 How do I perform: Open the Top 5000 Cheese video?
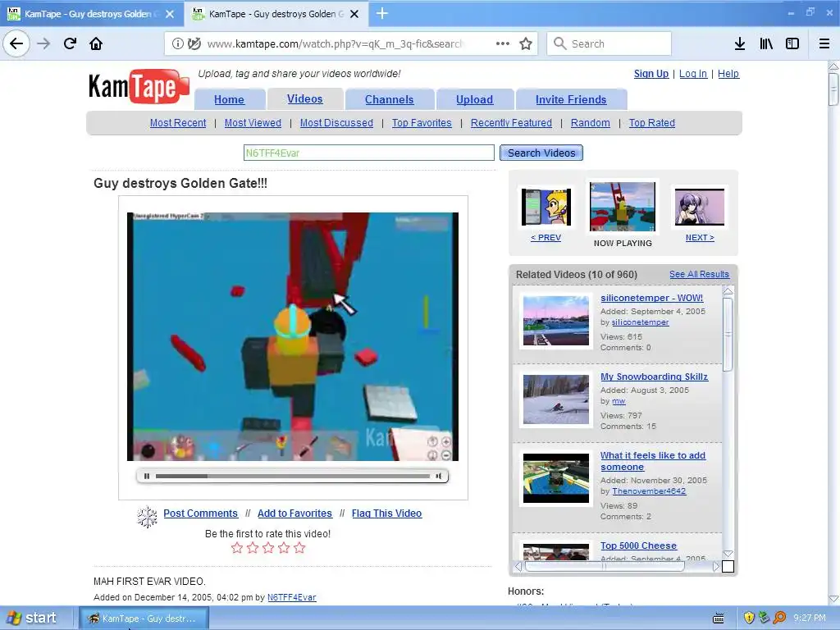pyautogui.click(x=638, y=546)
